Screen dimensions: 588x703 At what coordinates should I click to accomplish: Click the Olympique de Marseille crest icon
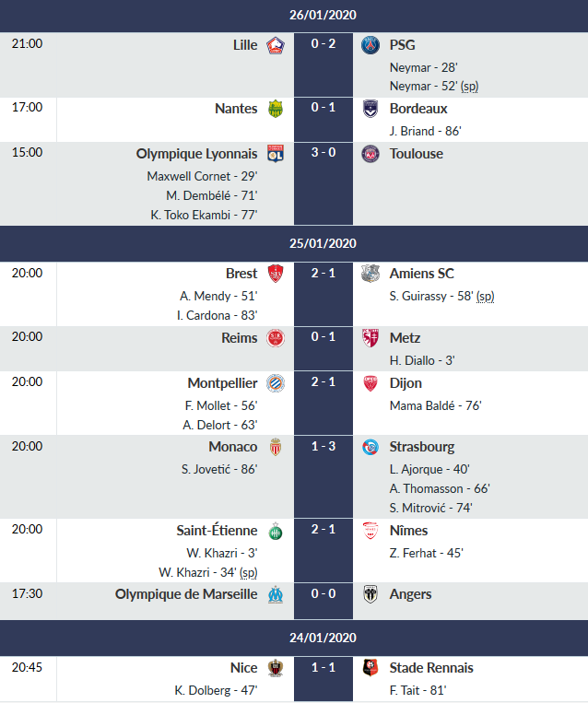pos(275,594)
